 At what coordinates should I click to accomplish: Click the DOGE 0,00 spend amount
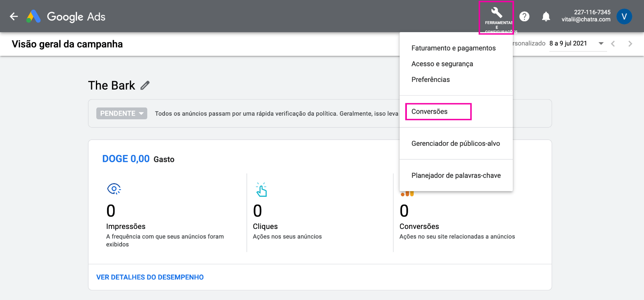coord(126,159)
